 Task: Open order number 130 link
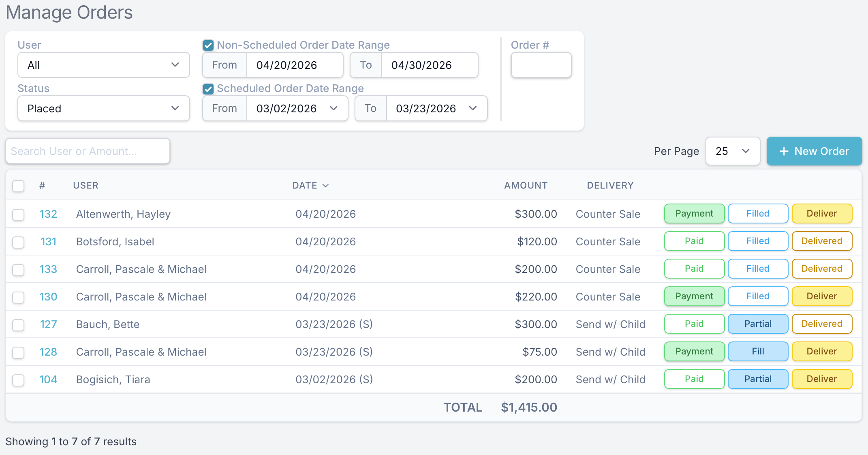(48, 297)
